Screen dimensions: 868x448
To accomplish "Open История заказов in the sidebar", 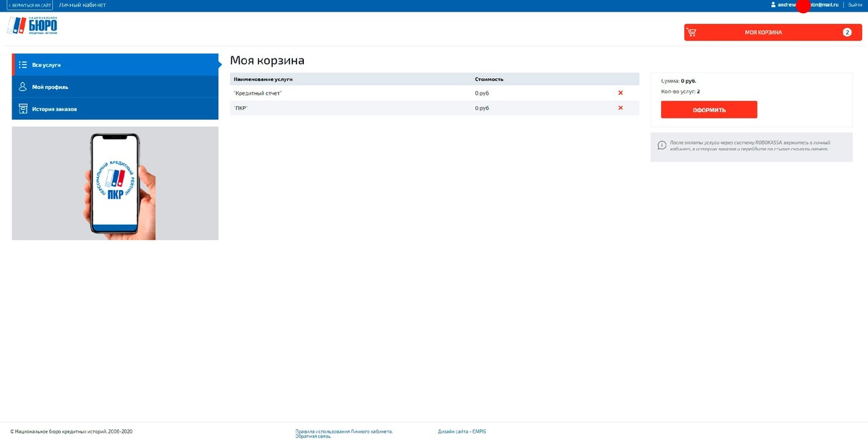I will (116, 108).
